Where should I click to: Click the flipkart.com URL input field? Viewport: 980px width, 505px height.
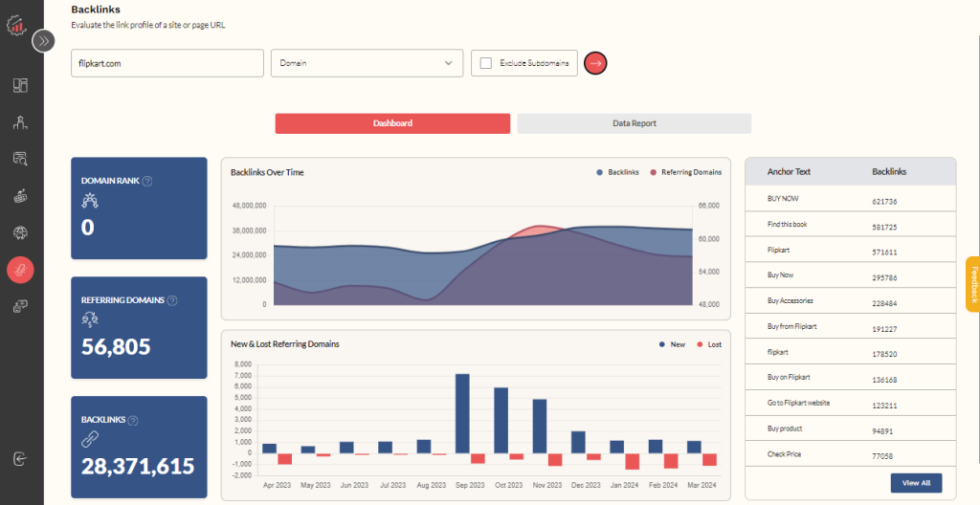[167, 63]
